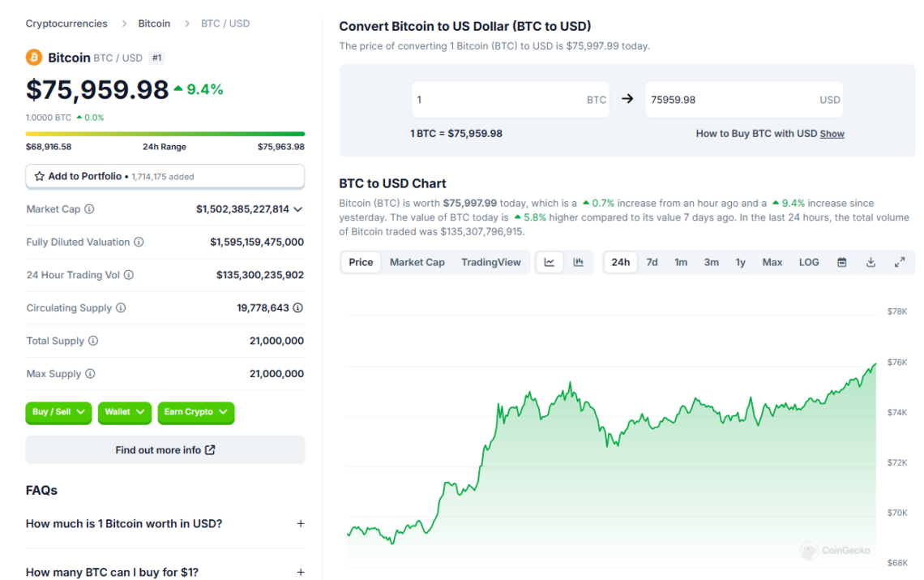Click the Bitcoin logo icon
Image resolution: width=924 pixels, height=580 pixels.
(x=32, y=58)
